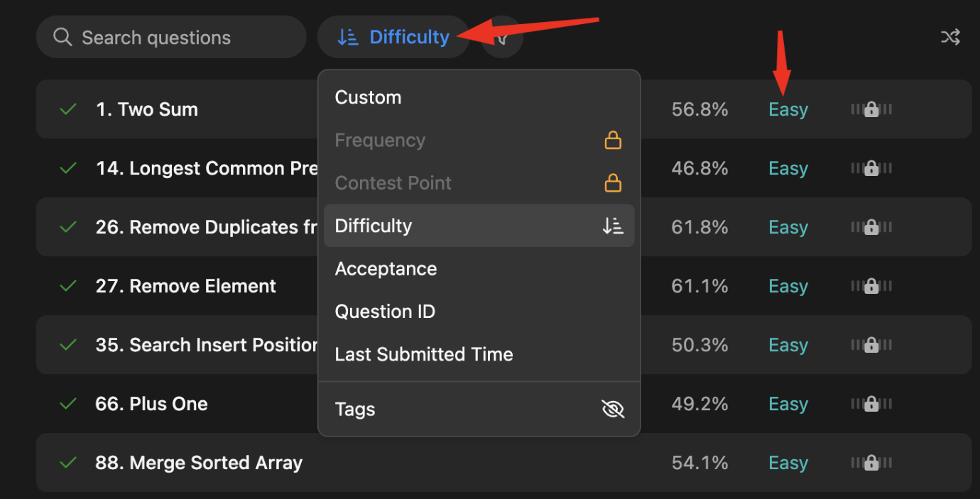Screen dimensions: 980x499
Task: Open the 66. Plus One problem
Action: click(x=151, y=404)
